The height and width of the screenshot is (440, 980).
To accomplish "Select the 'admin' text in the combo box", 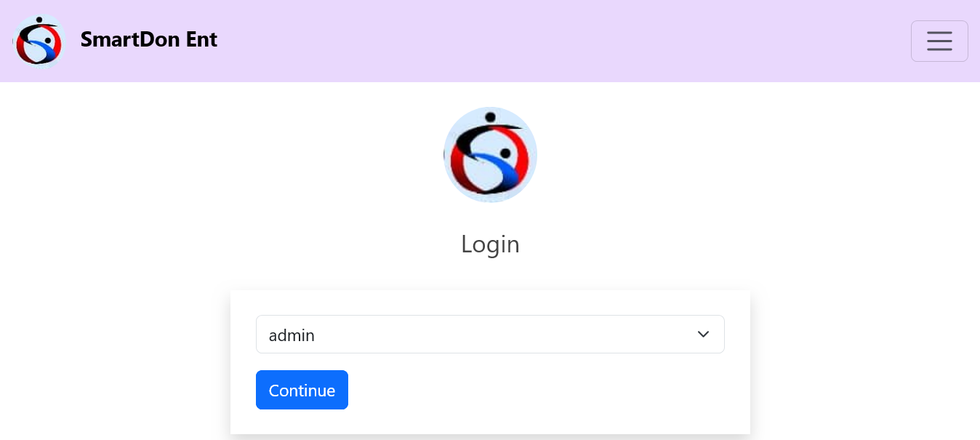I will (x=292, y=335).
